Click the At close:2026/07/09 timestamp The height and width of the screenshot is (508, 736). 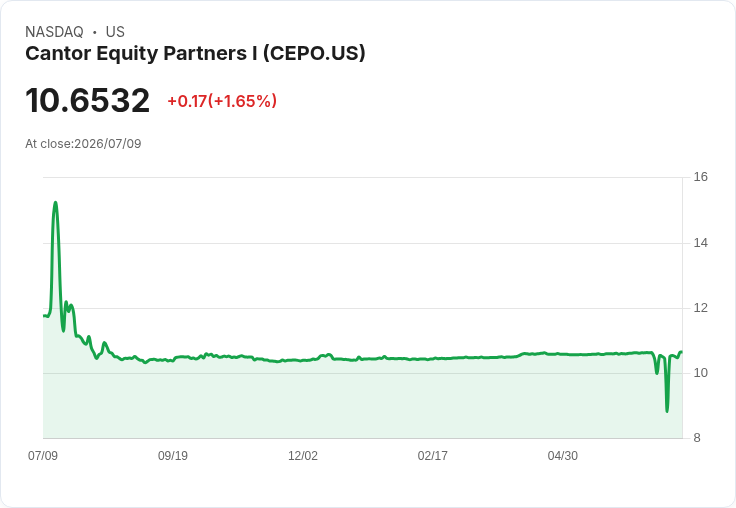(x=83, y=144)
